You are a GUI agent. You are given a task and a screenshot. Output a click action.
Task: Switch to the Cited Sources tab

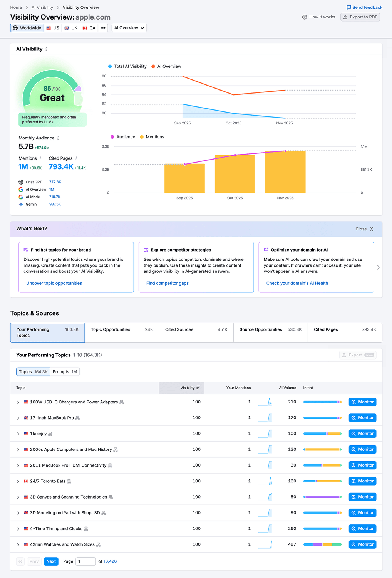click(179, 329)
